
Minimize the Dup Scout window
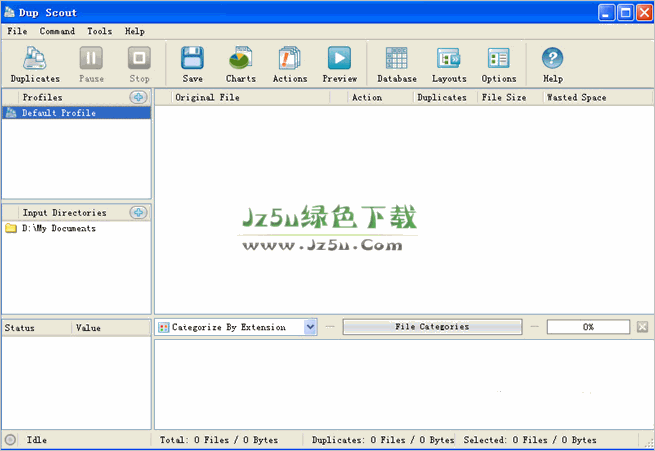tap(606, 13)
